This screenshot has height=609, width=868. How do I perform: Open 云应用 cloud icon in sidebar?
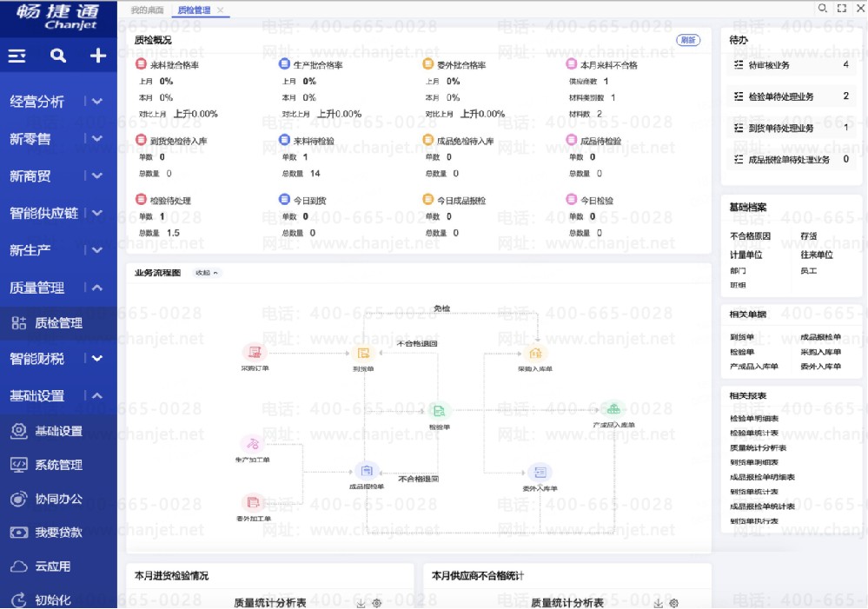(20, 566)
